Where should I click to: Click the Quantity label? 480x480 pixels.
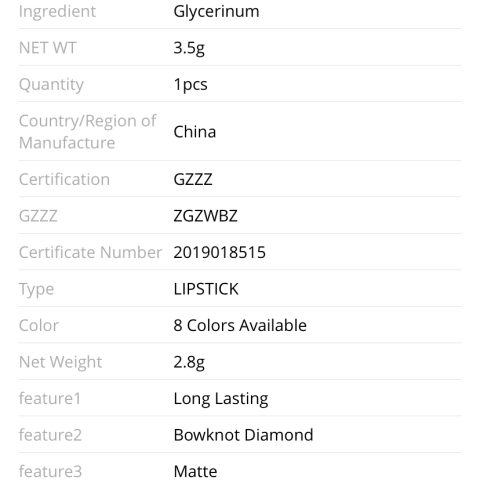[51, 85]
